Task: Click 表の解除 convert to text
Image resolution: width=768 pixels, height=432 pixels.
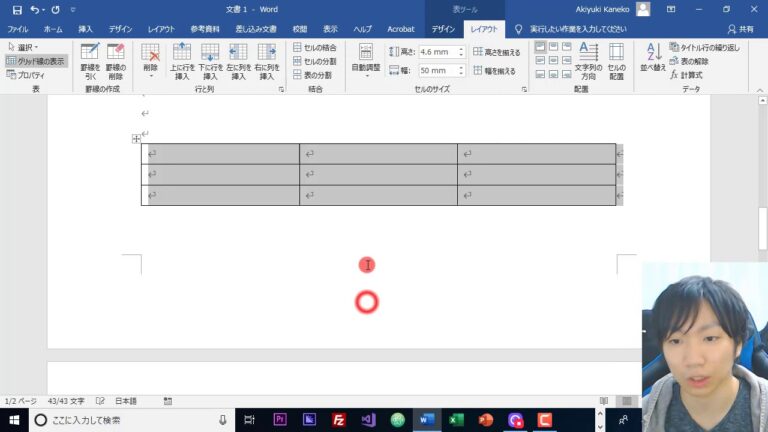Action: [689, 61]
